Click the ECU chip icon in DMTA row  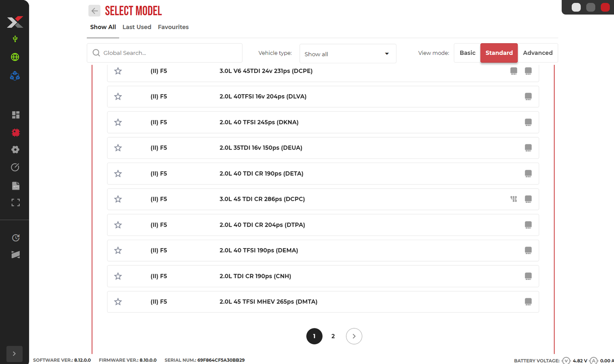click(528, 302)
